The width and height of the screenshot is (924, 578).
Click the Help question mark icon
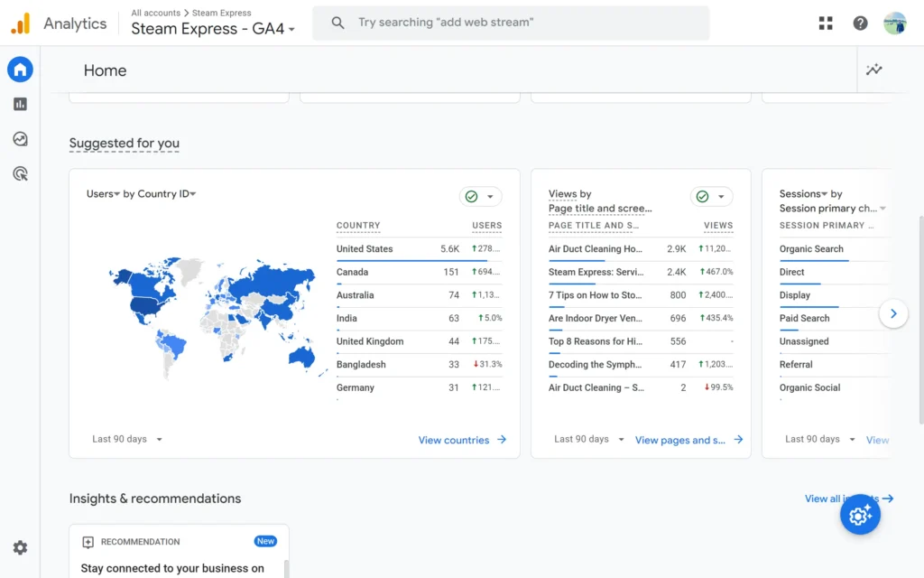pyautogui.click(x=860, y=23)
